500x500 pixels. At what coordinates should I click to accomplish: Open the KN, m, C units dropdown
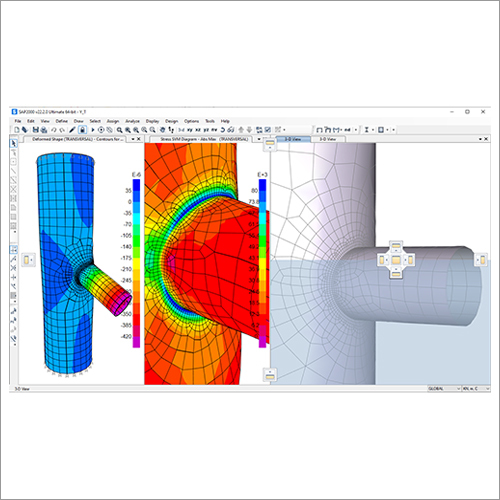476,389
